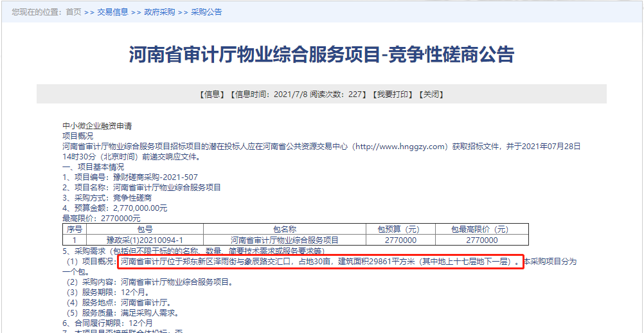The image size is (644, 333).
Task: Click the 首页 breadcrumb link
Action: click(73, 12)
